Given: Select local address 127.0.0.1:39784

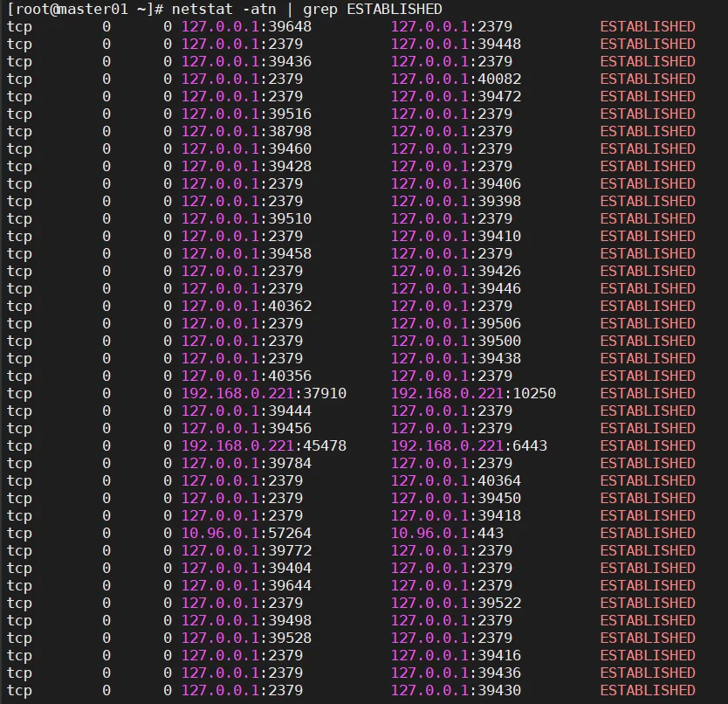Looking at the screenshot, I should click(246, 463).
